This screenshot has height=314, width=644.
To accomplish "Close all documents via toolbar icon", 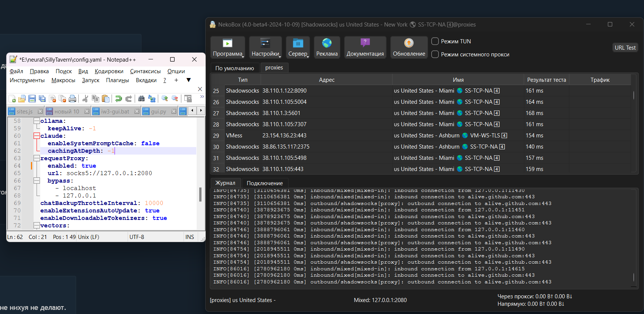I will (62, 99).
